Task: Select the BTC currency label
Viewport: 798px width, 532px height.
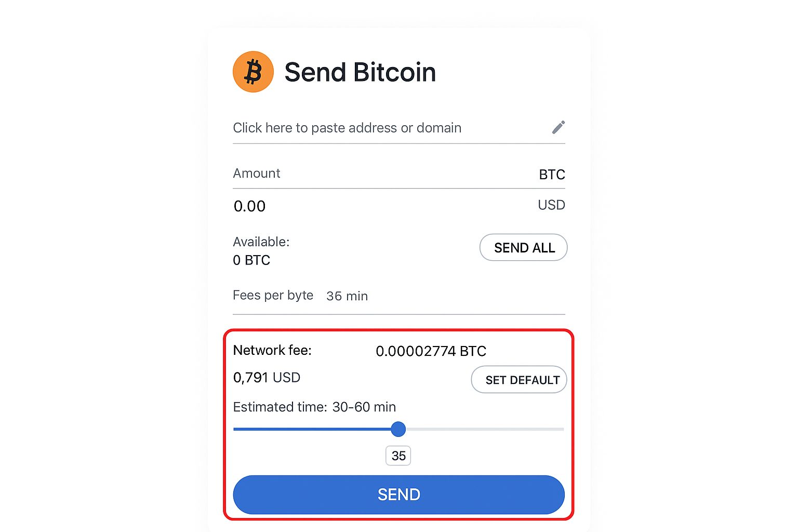Action: 552,175
